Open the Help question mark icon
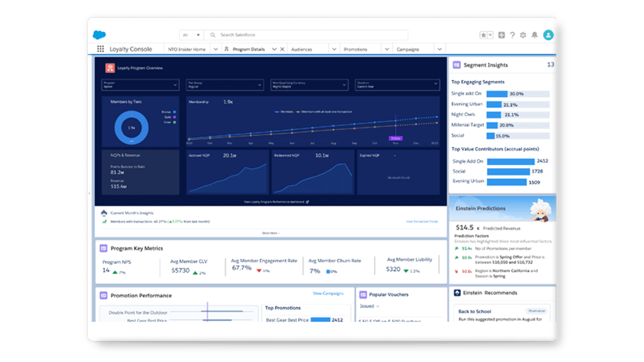Screen dimensions: 644x362 click(x=513, y=35)
